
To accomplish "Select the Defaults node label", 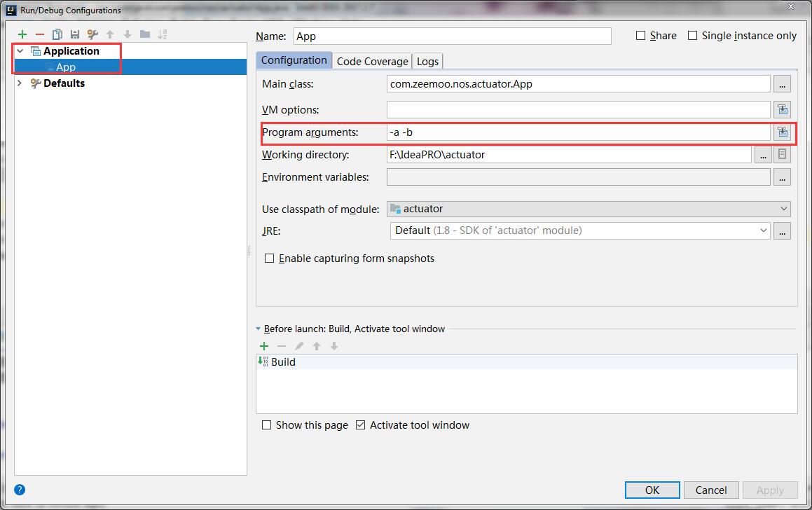I will coord(64,83).
